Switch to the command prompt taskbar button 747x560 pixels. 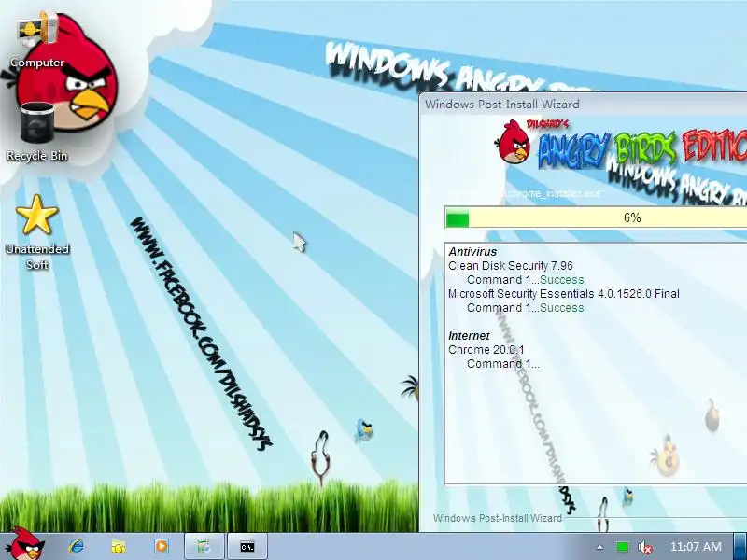point(247,546)
